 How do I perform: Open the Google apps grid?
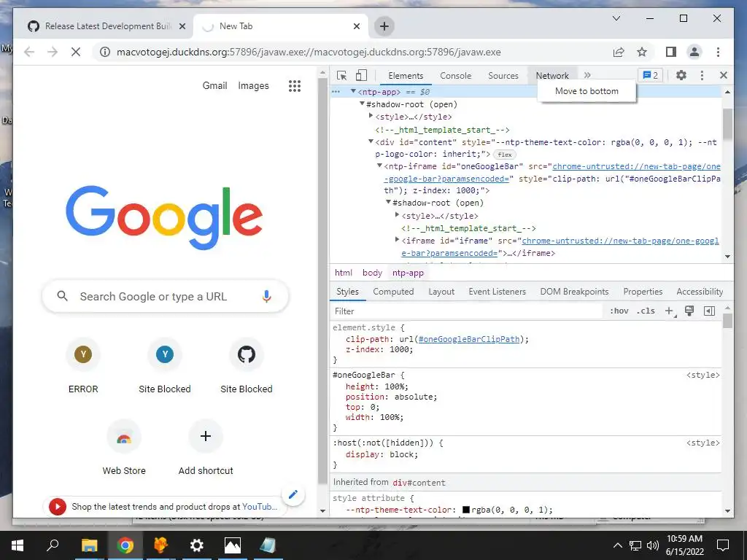click(x=295, y=86)
